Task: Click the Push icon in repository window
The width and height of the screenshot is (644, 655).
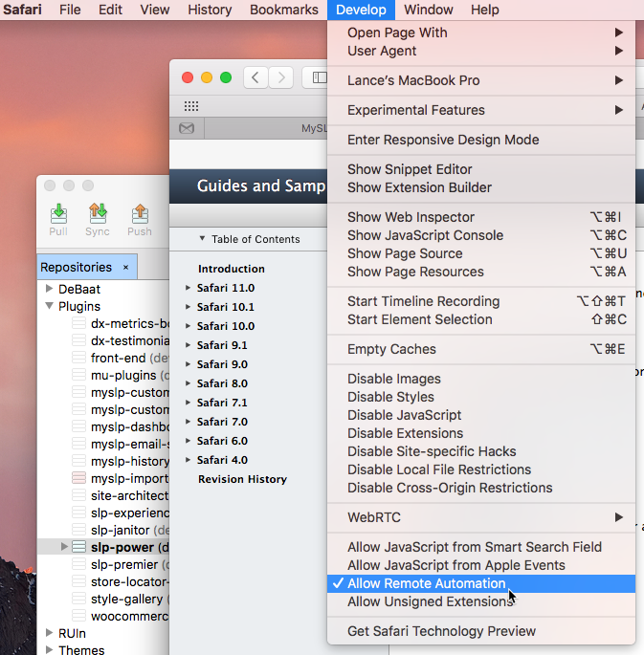Action: coord(140,214)
